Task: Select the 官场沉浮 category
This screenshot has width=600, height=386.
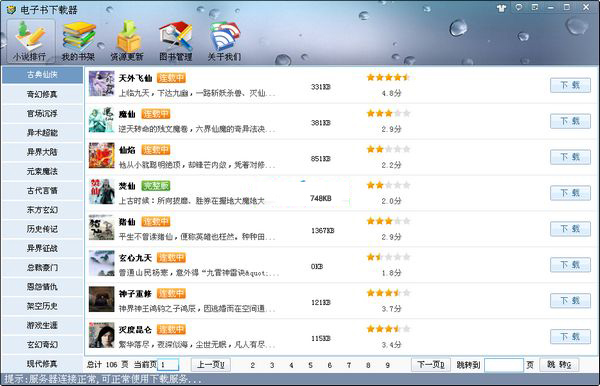Action: coord(42,113)
